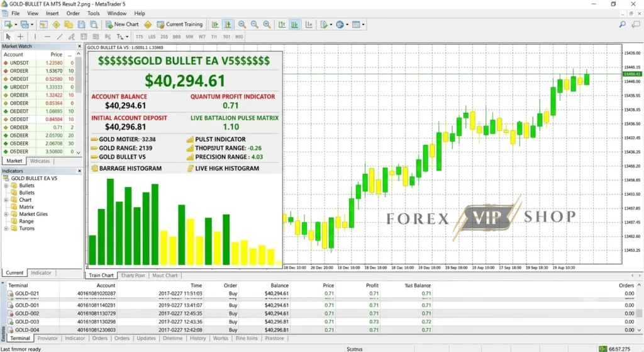644x352 pixels.
Task: Expand the Market Giles tree folder
Action: click(6, 214)
